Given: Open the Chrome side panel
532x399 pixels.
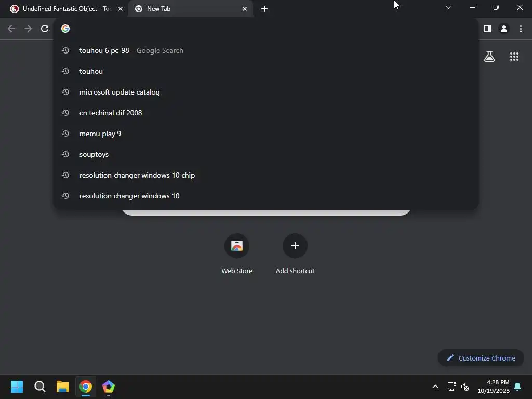Looking at the screenshot, I should coord(487,29).
